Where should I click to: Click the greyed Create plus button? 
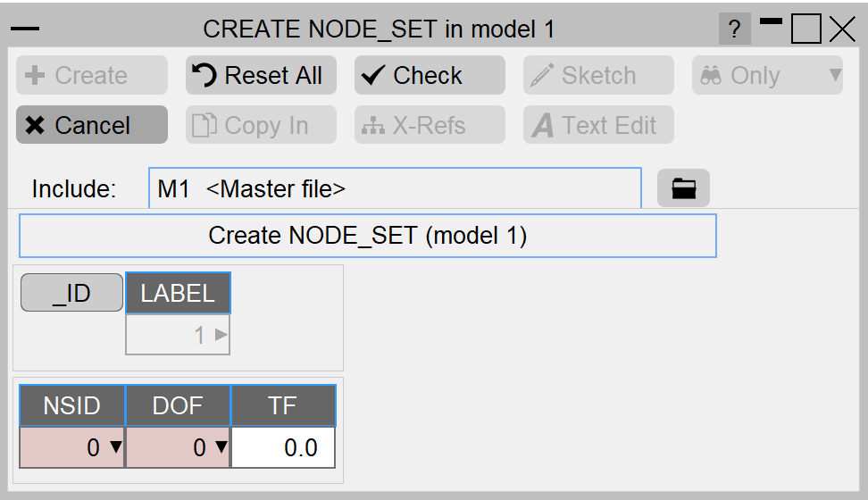pos(92,76)
